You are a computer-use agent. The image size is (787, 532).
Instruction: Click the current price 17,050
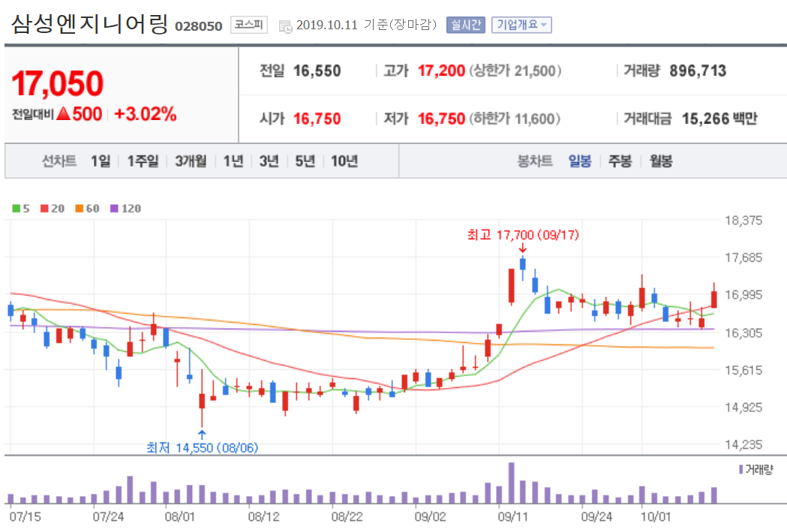57,83
